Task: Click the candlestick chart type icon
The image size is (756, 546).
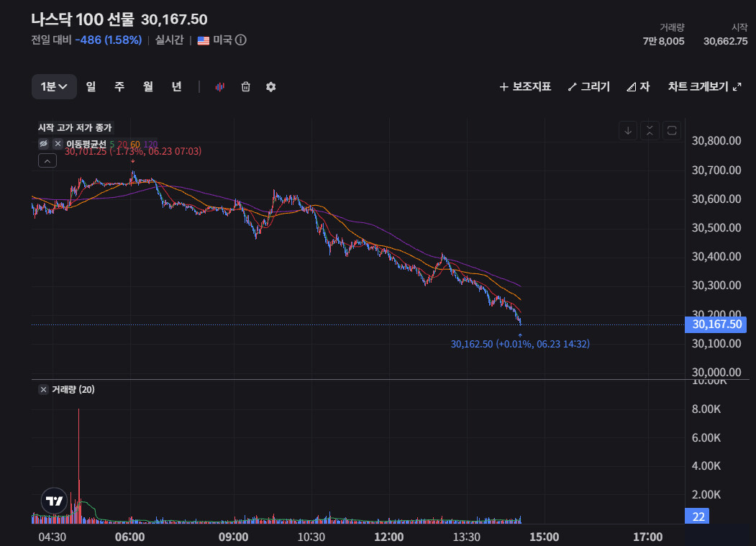Action: coord(220,87)
